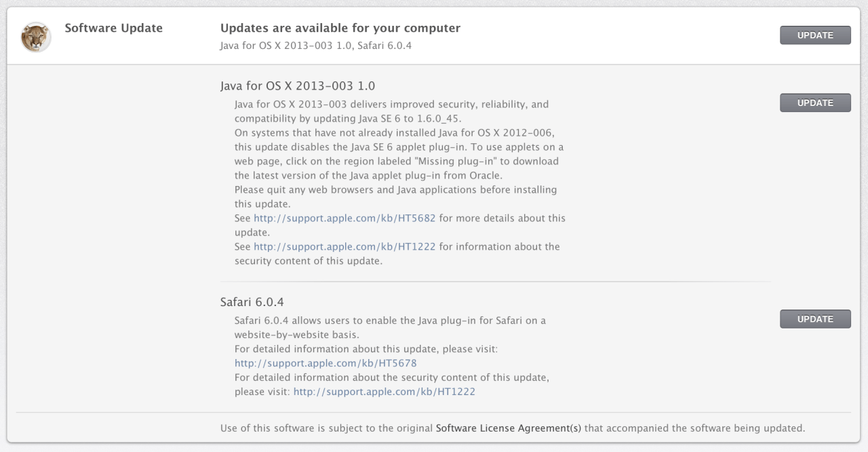The width and height of the screenshot is (868, 452).
Task: Click the Software Update title
Action: point(113,29)
